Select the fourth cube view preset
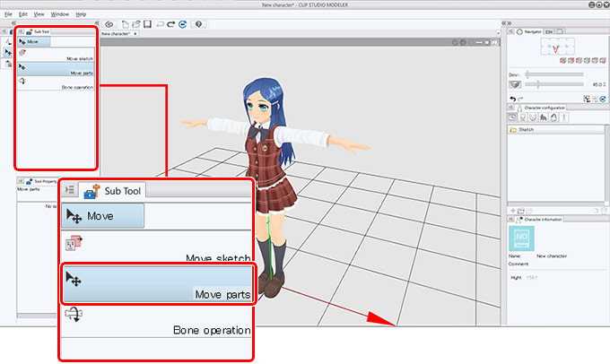 [587, 60]
